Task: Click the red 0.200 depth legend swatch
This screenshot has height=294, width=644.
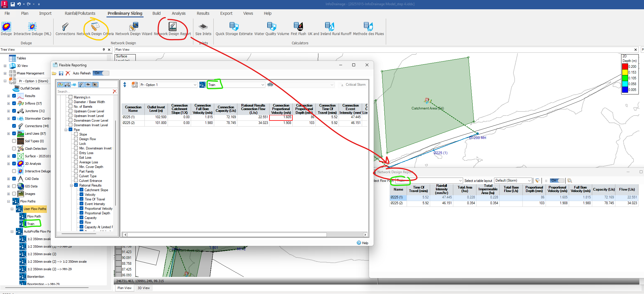Action: 625,67
